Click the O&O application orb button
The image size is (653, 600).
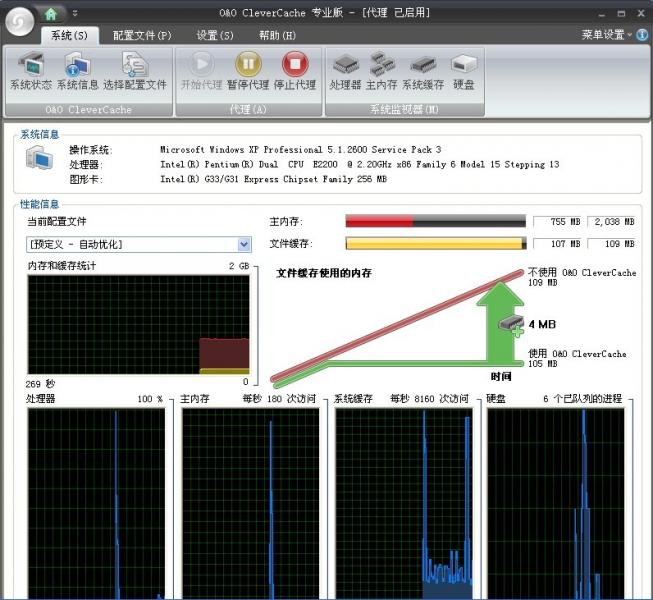click(20, 21)
